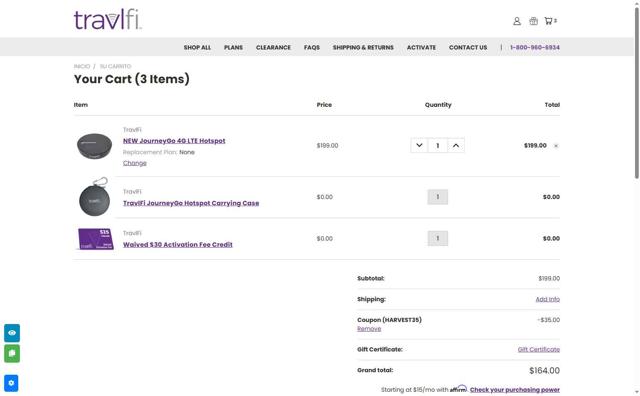Open Shipping & Returns page

363,47
